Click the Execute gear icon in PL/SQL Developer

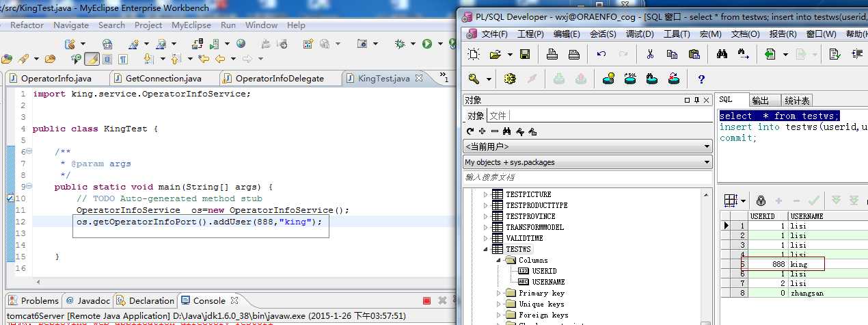(x=509, y=79)
